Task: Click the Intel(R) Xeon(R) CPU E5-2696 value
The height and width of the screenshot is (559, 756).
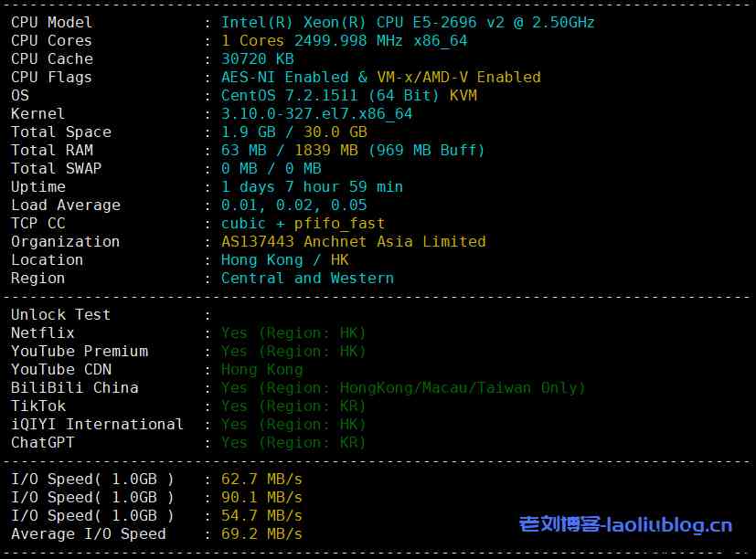Action: point(408,23)
